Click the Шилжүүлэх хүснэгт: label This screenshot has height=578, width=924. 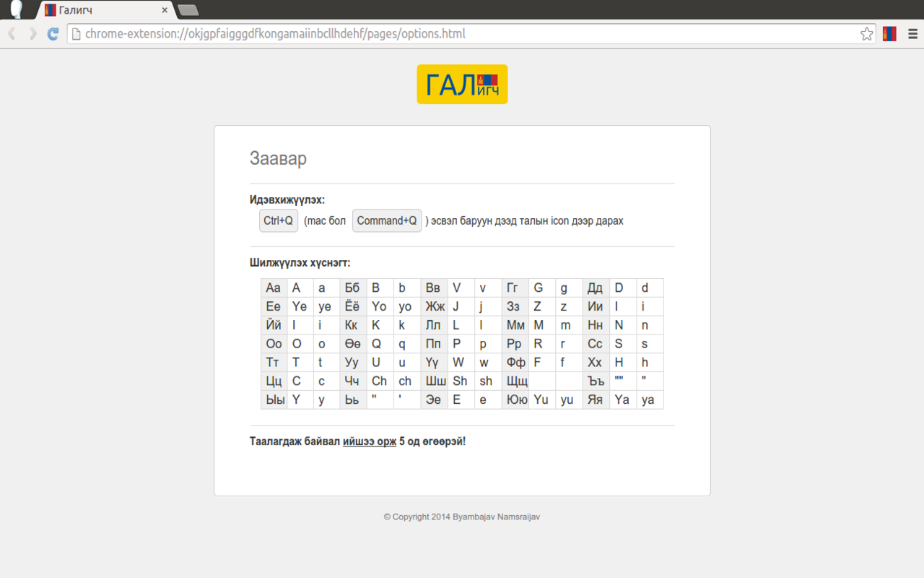[x=300, y=263]
